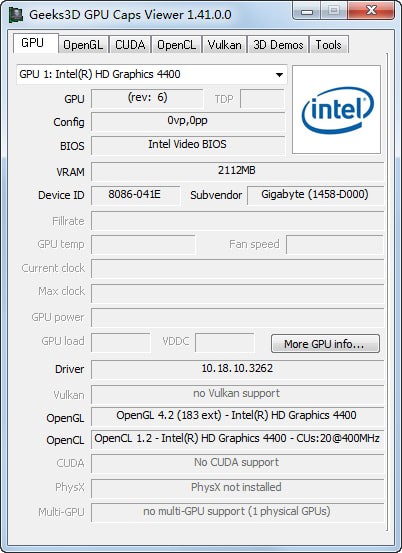The image size is (402, 553).
Task: Click the Config field 0vp,0pp
Action: tap(188, 121)
